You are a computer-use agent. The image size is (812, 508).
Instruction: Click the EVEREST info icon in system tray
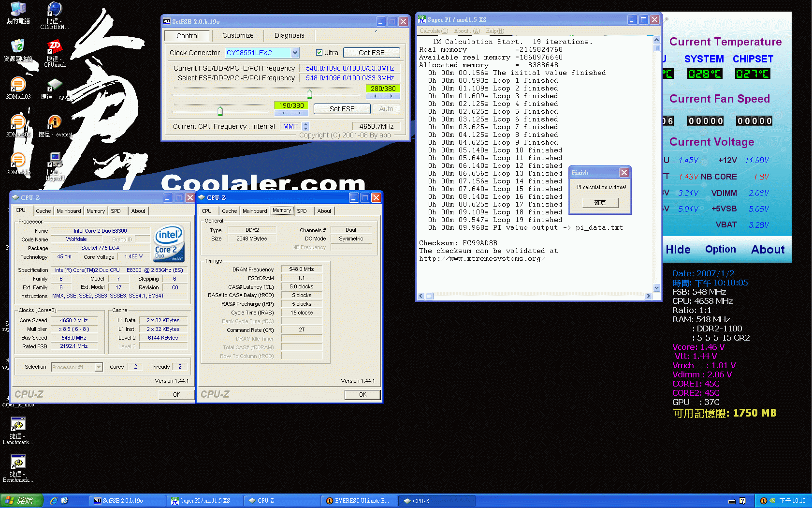(764, 501)
